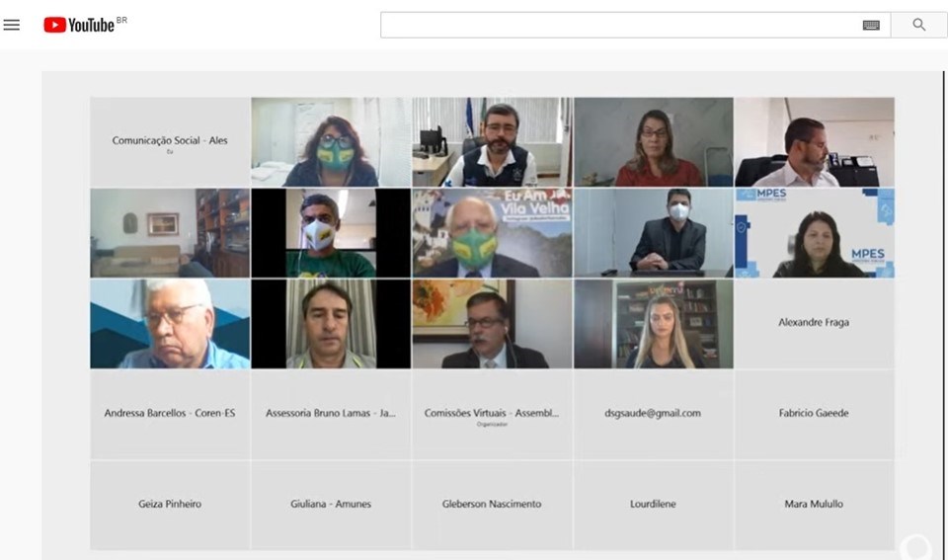Click the Alexandre Fraga participant tile
This screenshot has height=560, width=948.
pos(814,323)
